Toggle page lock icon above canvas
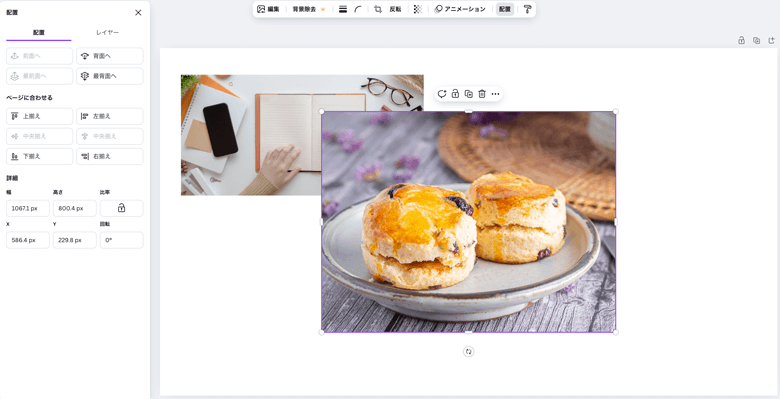Screen dimensions: 780x399 click(741, 40)
